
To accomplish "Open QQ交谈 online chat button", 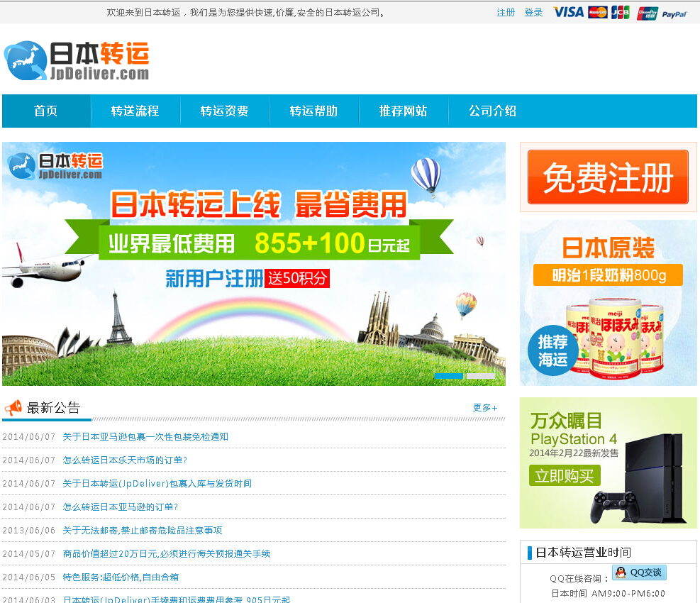I will click(x=639, y=572).
